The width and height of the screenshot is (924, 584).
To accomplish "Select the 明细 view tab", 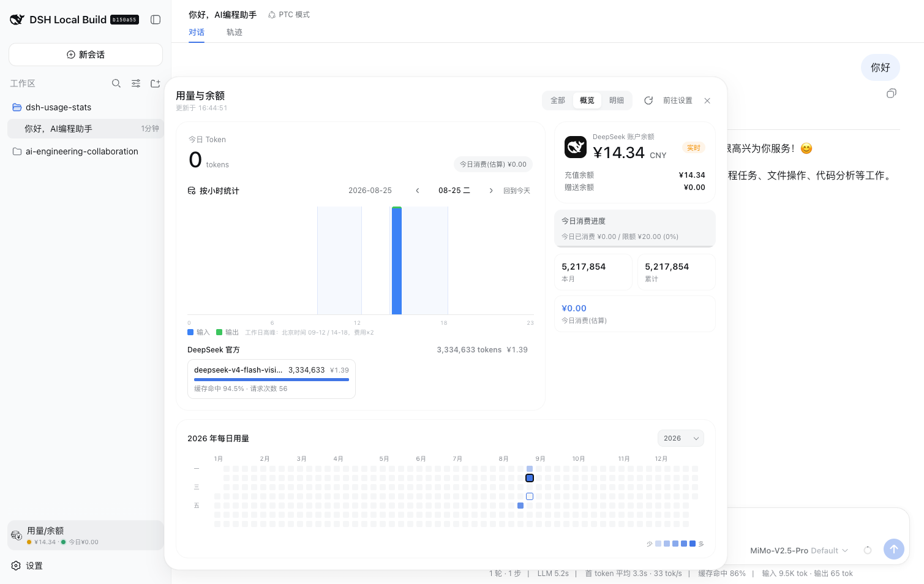I will [x=617, y=100].
